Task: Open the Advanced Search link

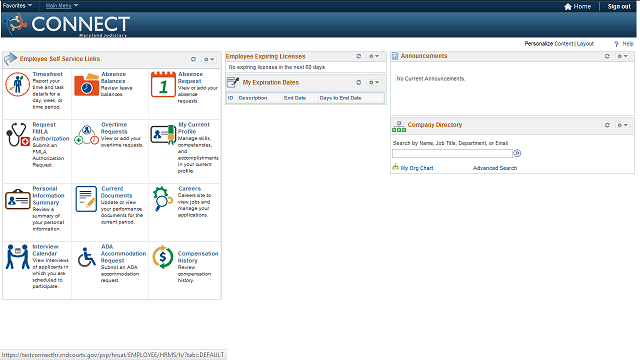Action: point(495,168)
